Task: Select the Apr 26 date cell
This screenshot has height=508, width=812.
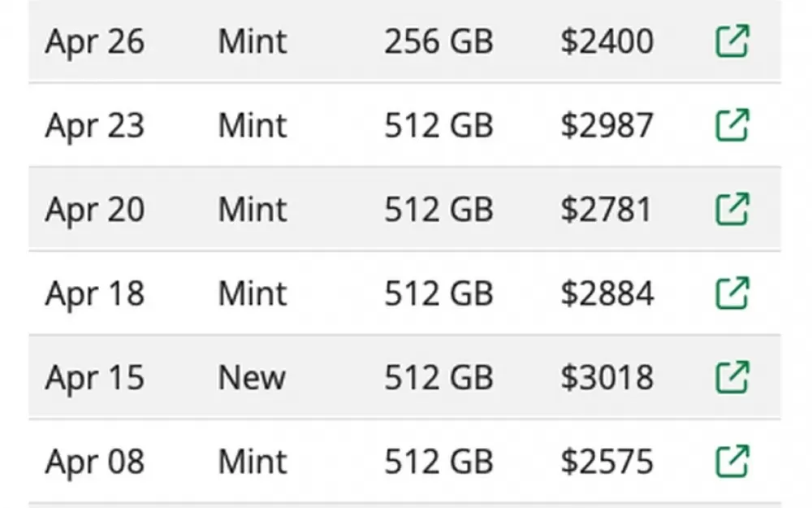Action: [95, 42]
